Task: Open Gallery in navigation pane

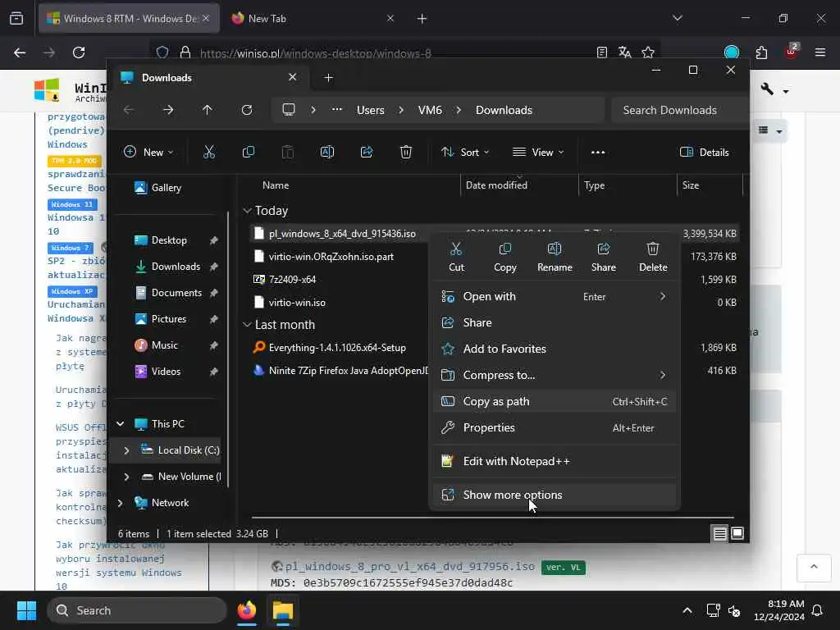Action: [166, 188]
